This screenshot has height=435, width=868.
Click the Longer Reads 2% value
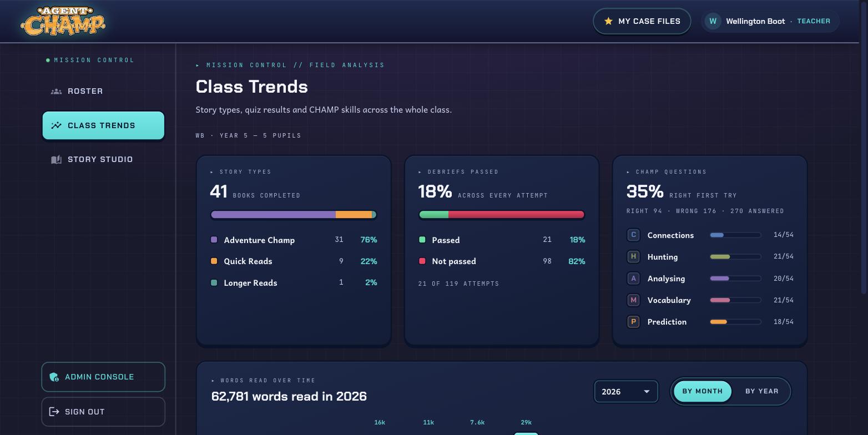pyautogui.click(x=371, y=282)
